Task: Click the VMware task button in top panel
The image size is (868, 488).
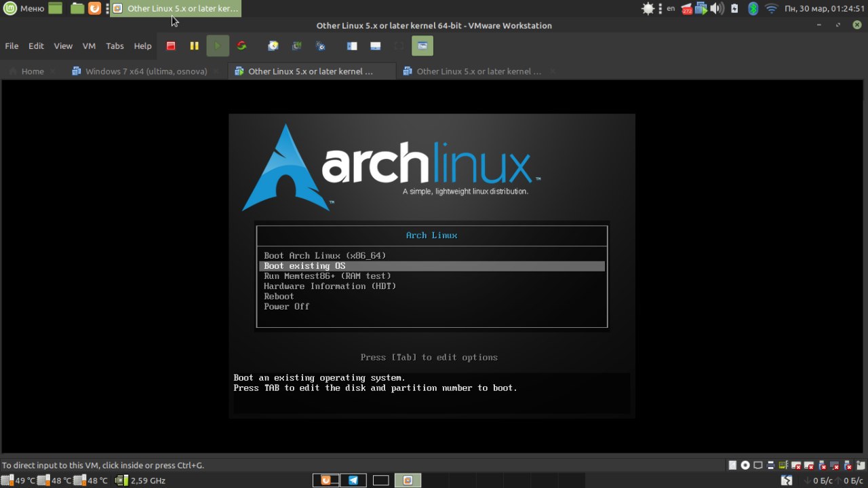Action: point(176,8)
